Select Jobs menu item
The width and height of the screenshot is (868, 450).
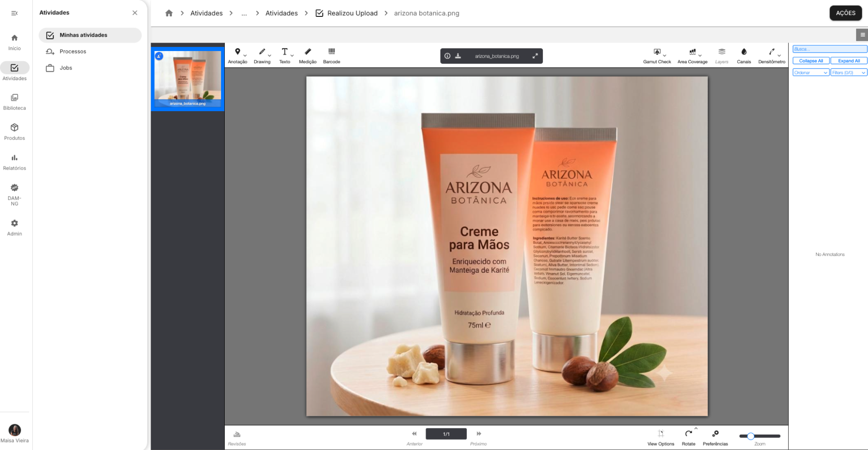tap(90, 68)
